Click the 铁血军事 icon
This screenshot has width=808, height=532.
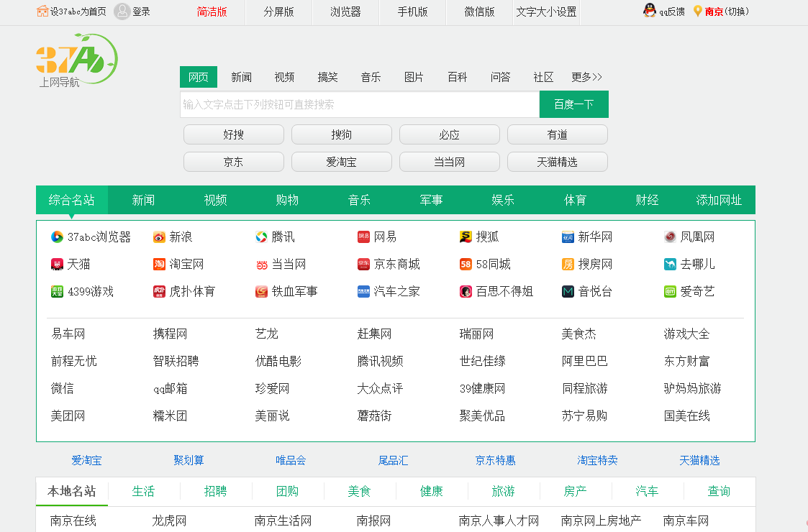pos(261,291)
